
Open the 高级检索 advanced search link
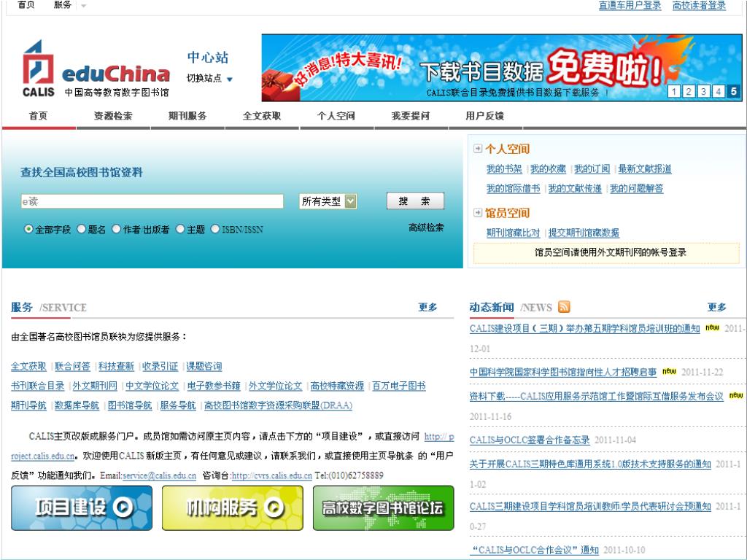point(426,227)
